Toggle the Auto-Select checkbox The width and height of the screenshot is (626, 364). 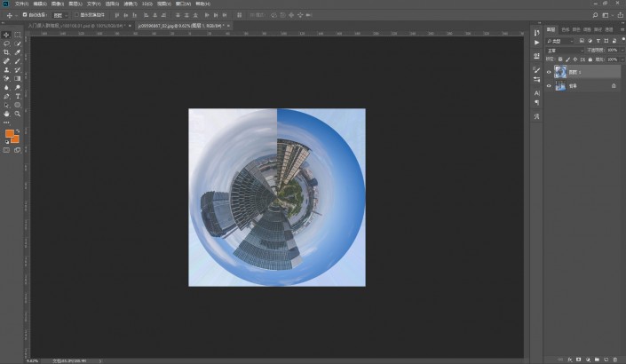25,15
